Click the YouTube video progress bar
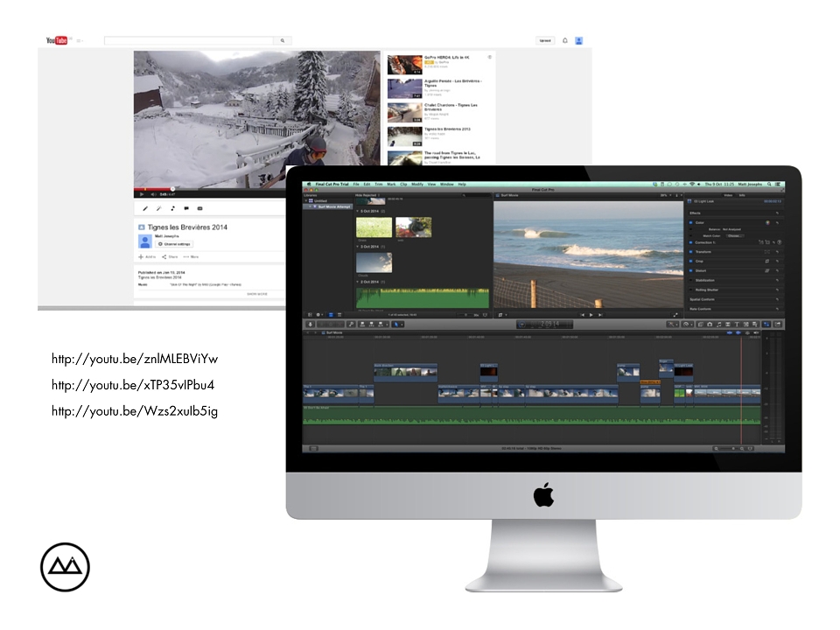This screenshot has width=840, height=630. 209,189
